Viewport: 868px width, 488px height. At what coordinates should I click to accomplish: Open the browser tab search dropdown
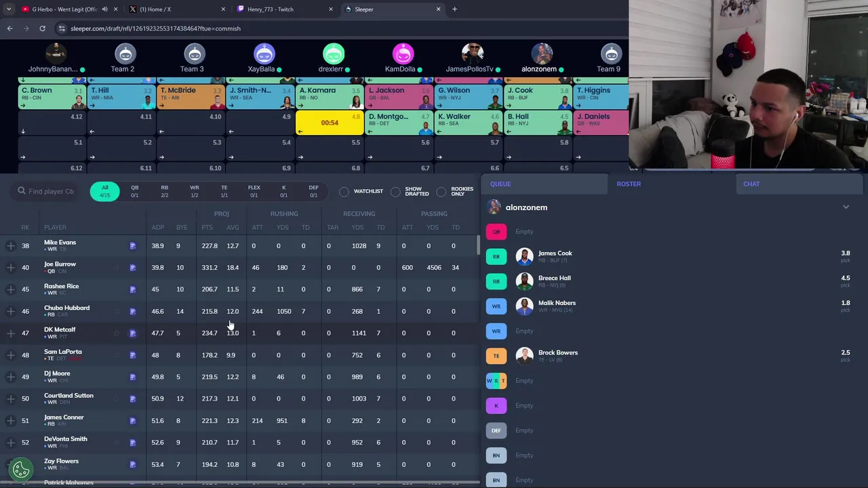point(9,9)
